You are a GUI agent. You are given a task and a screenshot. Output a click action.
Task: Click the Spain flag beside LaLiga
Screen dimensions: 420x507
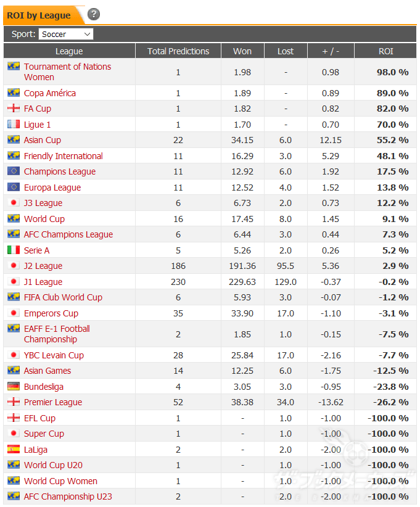pyautogui.click(x=14, y=449)
